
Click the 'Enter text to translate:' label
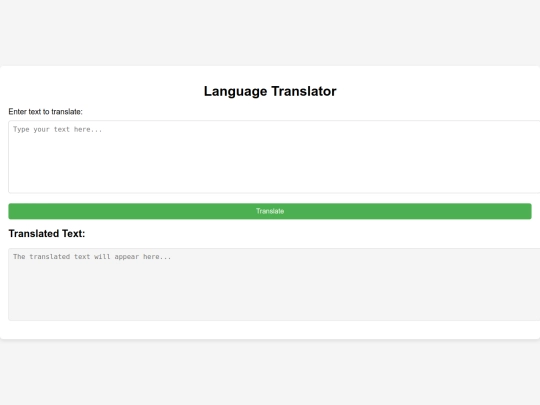point(45,112)
